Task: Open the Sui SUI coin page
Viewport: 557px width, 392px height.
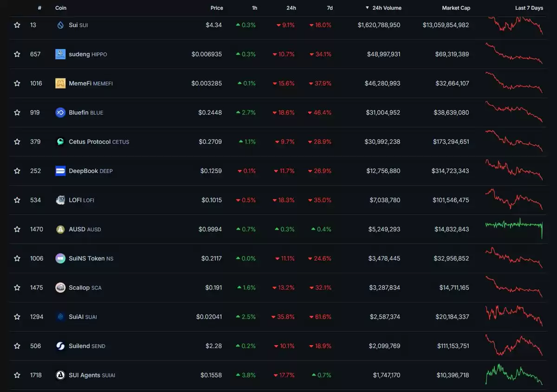Action: pos(78,25)
